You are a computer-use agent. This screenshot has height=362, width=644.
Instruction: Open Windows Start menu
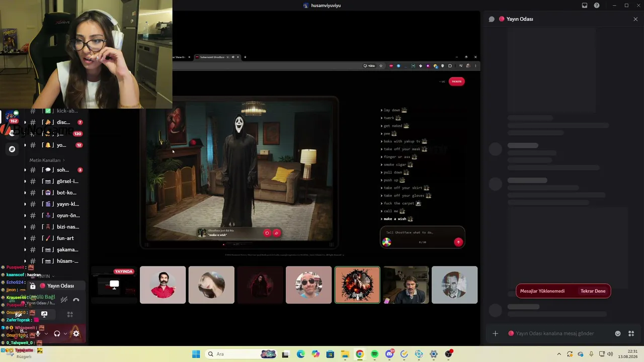point(196,354)
